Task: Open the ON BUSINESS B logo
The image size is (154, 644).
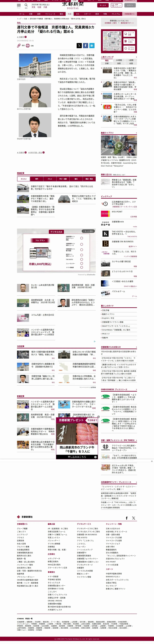Action: coord(105,244)
